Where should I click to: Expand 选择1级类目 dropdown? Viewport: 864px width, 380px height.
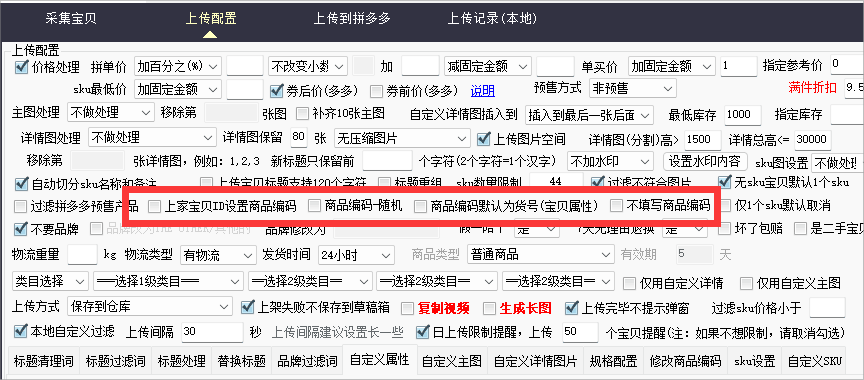(x=168, y=282)
